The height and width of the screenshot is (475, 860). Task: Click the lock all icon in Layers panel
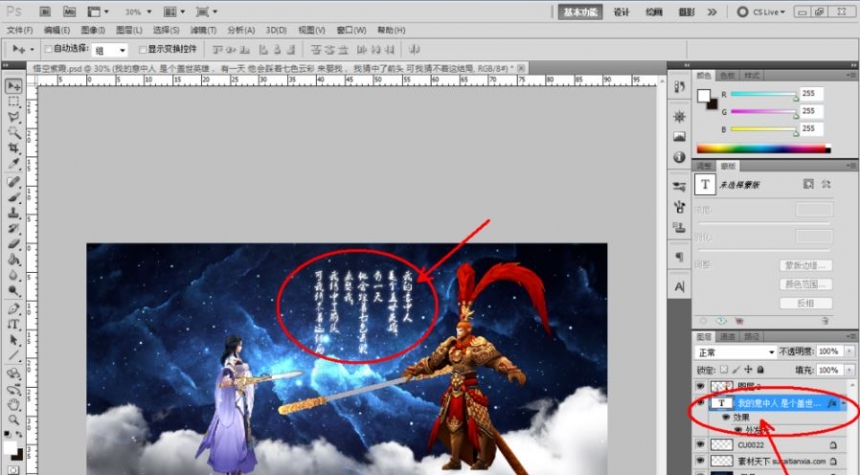tap(761, 370)
